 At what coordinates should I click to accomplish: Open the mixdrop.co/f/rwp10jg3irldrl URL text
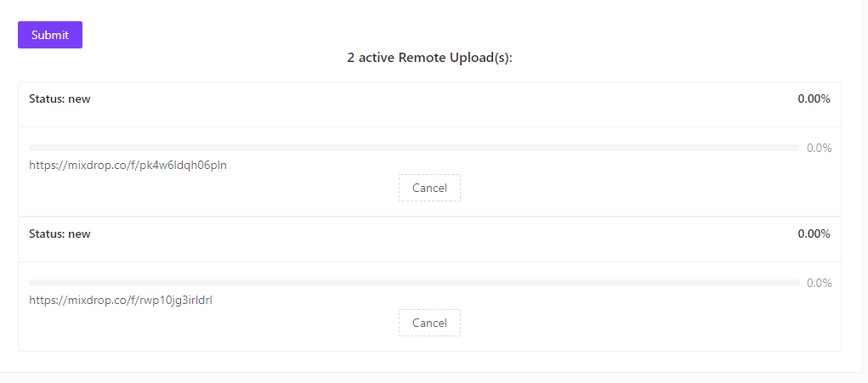pyautogui.click(x=121, y=300)
